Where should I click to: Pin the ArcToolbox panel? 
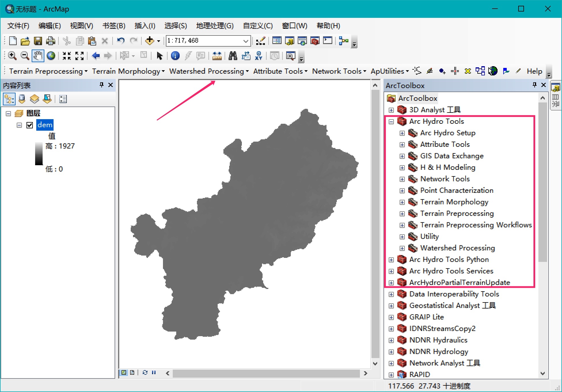[534, 85]
